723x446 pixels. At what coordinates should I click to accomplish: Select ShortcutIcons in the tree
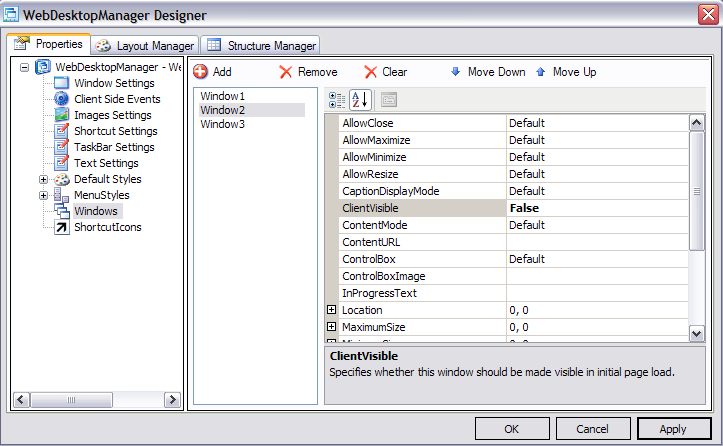[x=107, y=227]
